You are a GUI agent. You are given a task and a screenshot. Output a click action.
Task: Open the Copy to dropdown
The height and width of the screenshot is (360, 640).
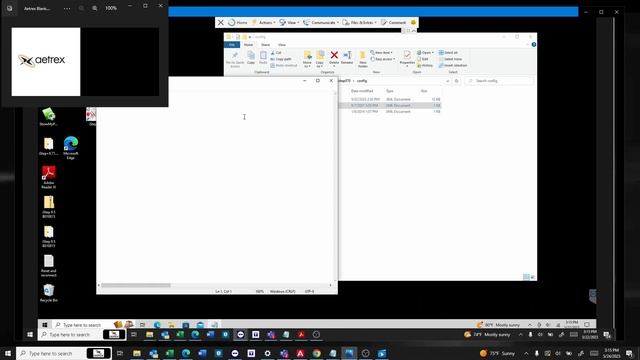(x=320, y=59)
